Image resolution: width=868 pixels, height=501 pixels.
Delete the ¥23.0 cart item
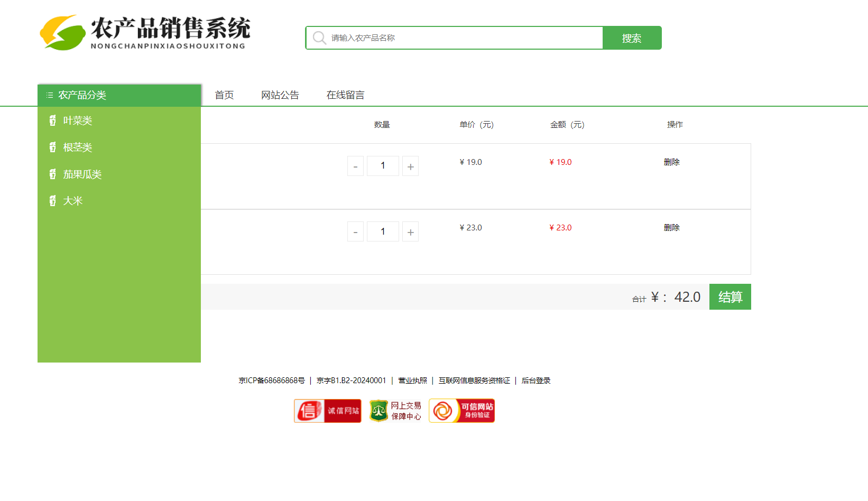672,228
